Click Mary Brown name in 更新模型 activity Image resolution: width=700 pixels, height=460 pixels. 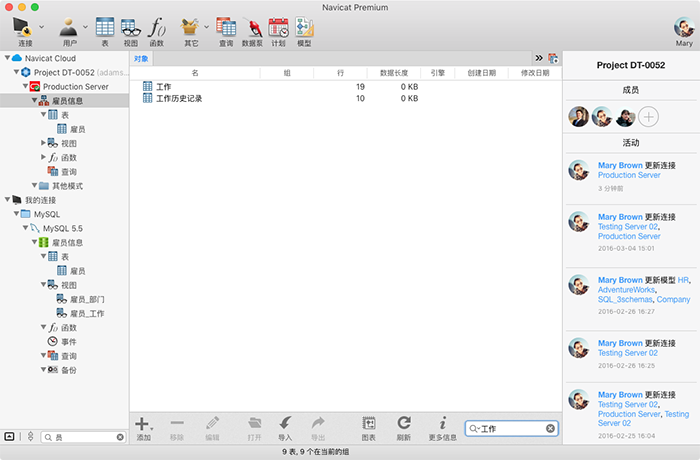[620, 280]
